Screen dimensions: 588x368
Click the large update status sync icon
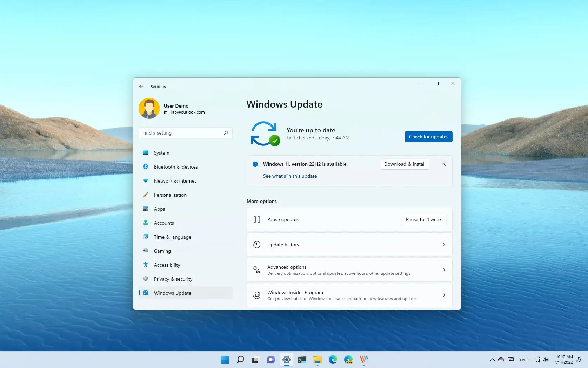click(265, 134)
